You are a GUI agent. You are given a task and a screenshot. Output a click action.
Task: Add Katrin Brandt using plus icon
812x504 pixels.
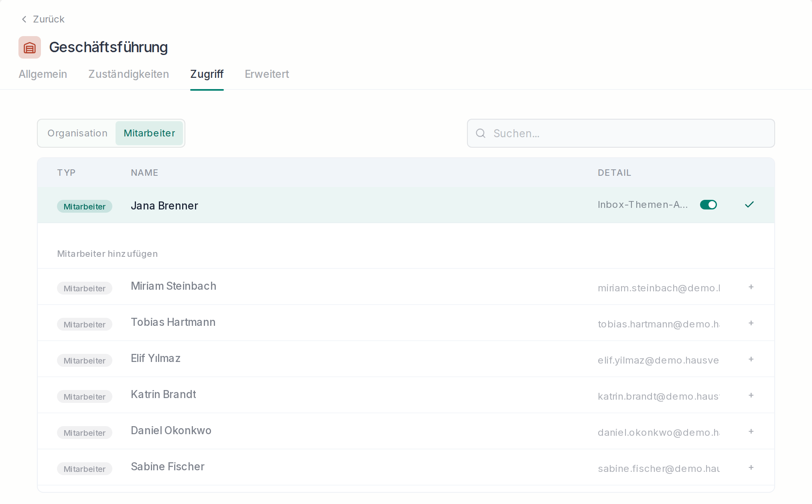pos(751,395)
